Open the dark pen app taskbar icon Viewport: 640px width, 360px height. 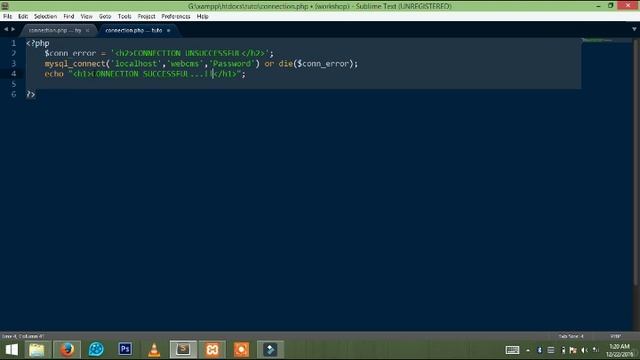click(x=270, y=350)
